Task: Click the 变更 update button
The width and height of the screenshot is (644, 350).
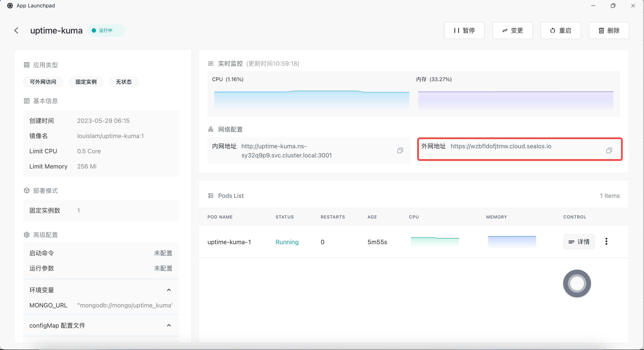Action: (513, 30)
